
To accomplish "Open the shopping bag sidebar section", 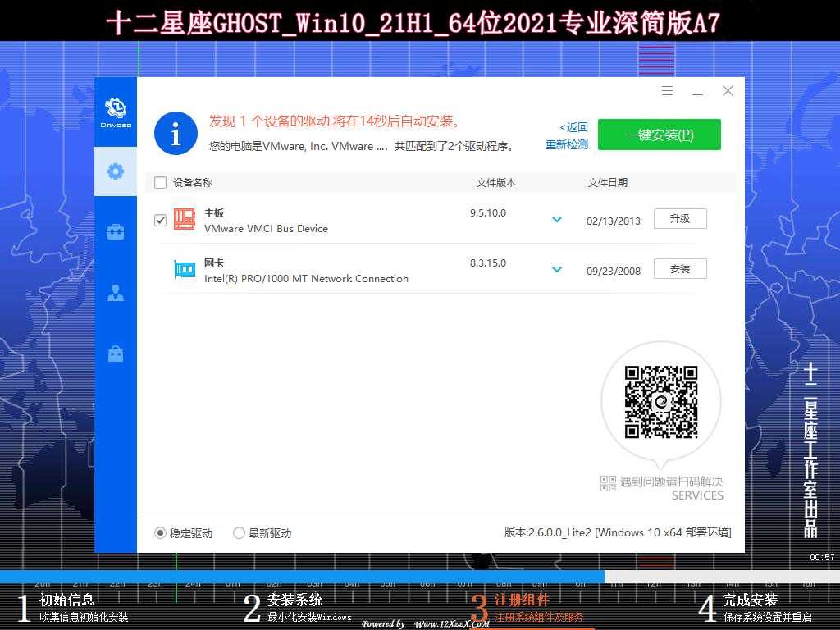I will [x=116, y=354].
